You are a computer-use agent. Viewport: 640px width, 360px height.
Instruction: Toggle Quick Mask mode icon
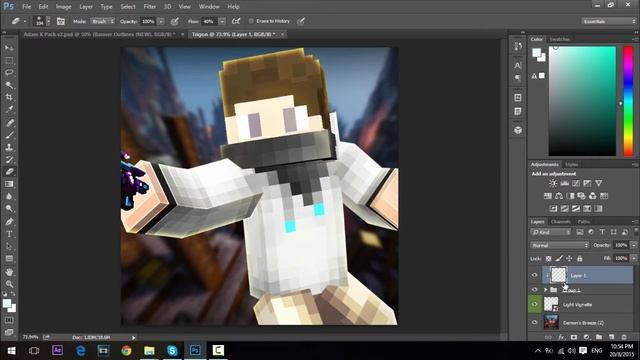[9, 320]
